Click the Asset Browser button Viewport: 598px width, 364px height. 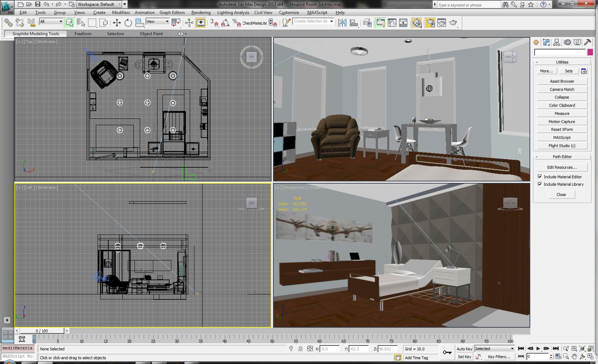(x=562, y=81)
